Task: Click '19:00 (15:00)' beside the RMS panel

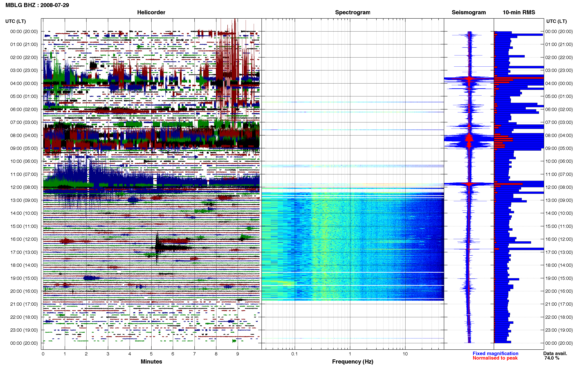Action: (559, 278)
